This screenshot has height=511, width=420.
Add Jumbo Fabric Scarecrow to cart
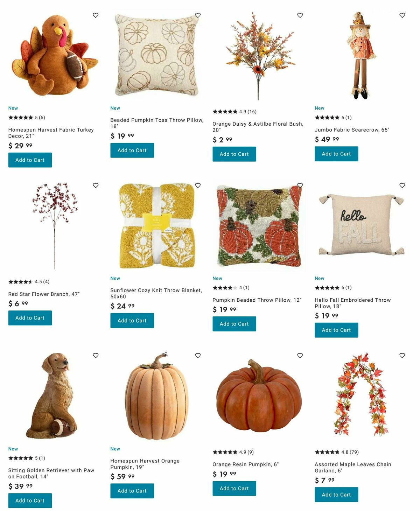tap(336, 154)
